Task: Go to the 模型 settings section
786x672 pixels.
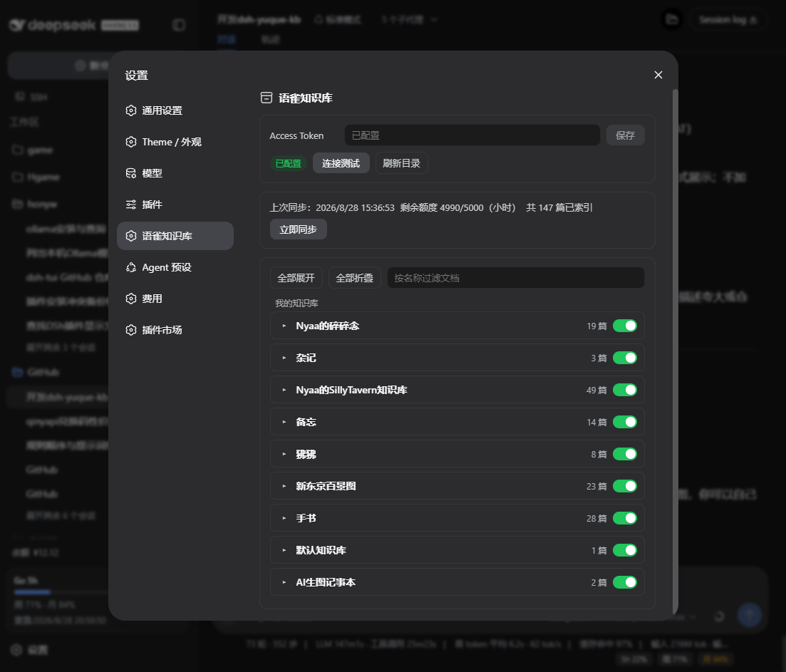Action: (175, 173)
